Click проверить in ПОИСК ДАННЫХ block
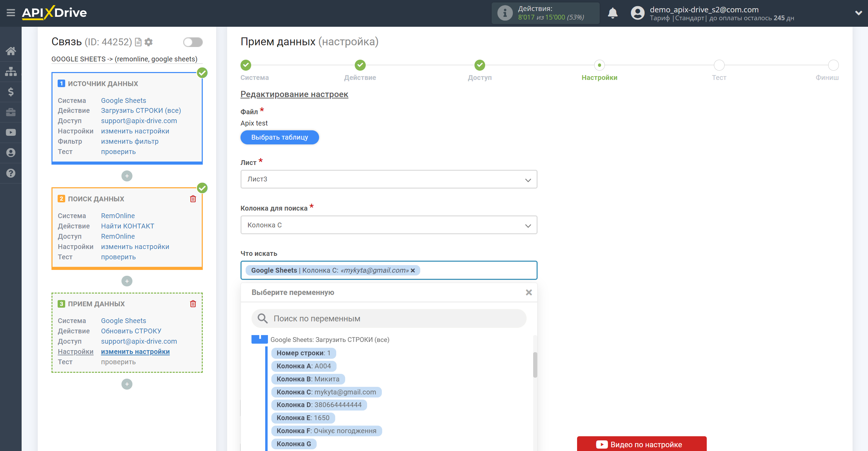This screenshot has width=868, height=451. [x=118, y=257]
